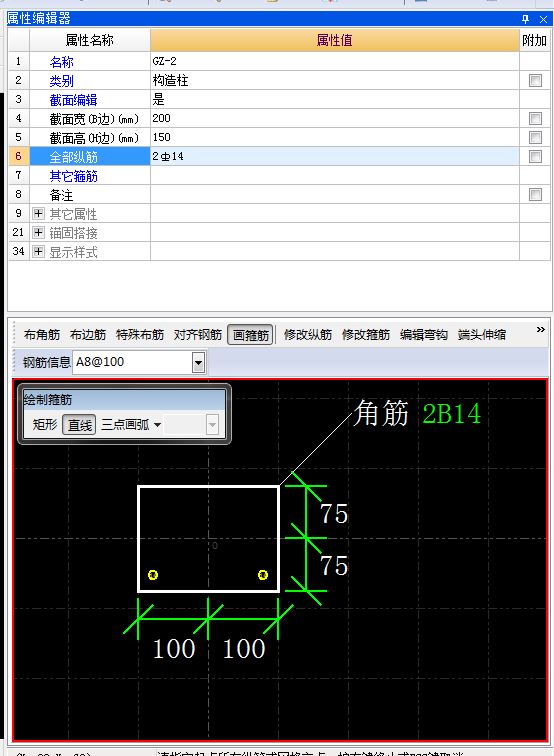The width and height of the screenshot is (554, 756).
Task: Click the left 100 dimension text
Action: click(174, 648)
